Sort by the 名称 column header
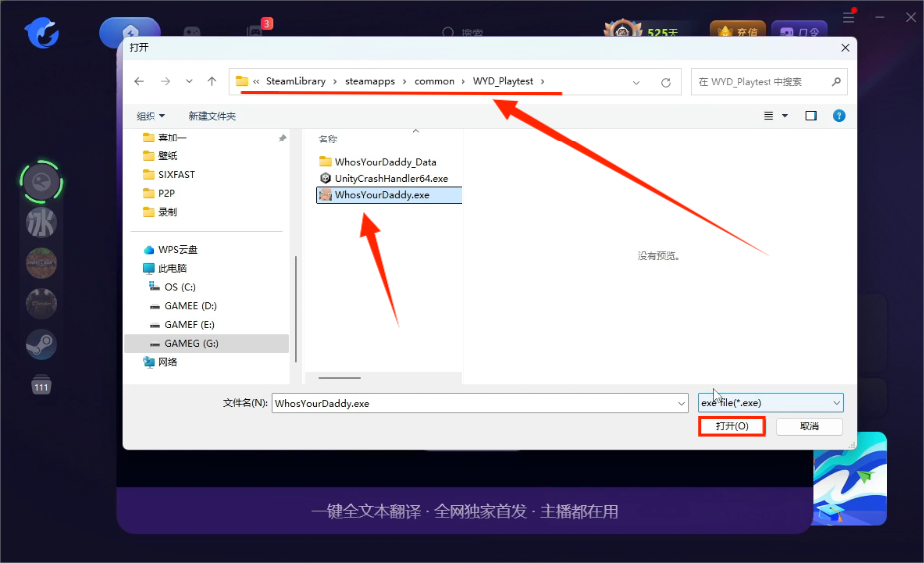This screenshot has height=563, width=924. pos(328,139)
